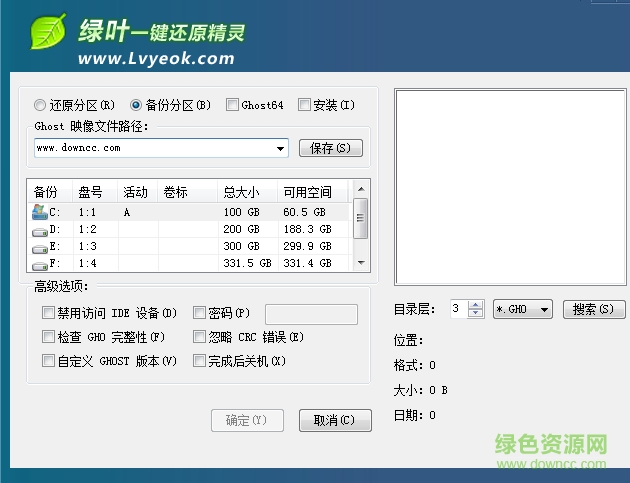Sort by the 活动 column header
630x483 pixels.
[x=138, y=192]
